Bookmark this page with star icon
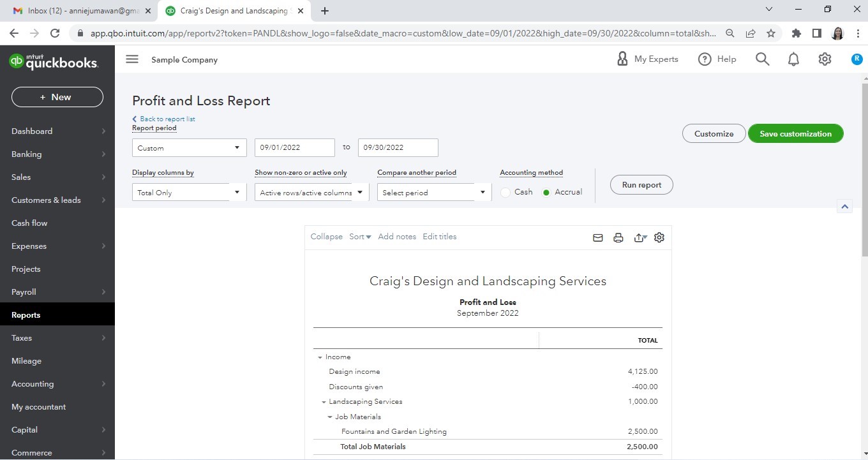Viewport: 868px width, 460px height. (x=771, y=33)
